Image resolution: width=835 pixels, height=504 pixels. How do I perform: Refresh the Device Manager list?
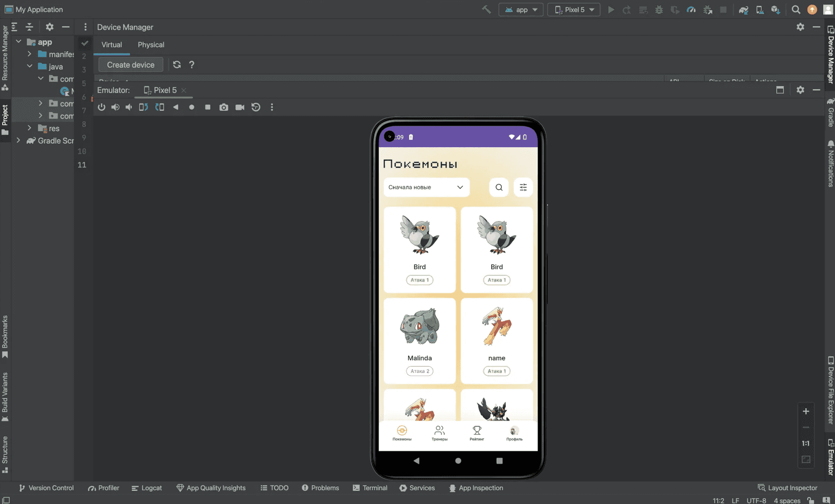point(177,65)
